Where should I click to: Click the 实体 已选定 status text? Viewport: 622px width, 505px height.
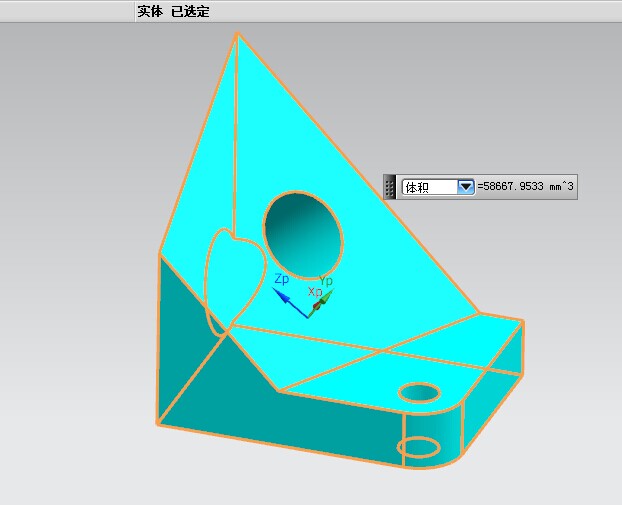tap(173, 11)
